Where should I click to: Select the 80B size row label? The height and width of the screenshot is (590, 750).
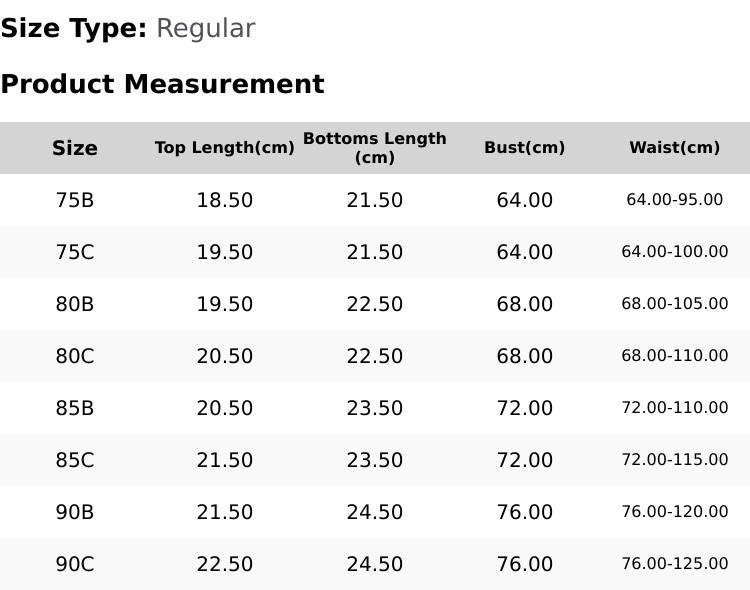pyautogui.click(x=75, y=304)
